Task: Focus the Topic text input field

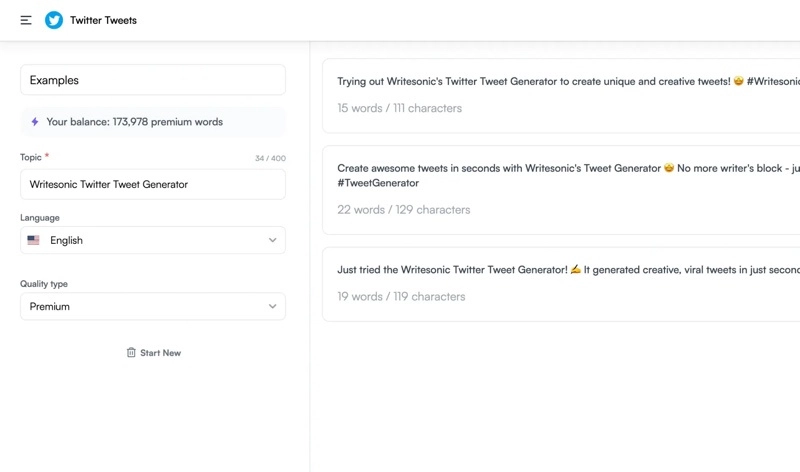Action: point(152,184)
